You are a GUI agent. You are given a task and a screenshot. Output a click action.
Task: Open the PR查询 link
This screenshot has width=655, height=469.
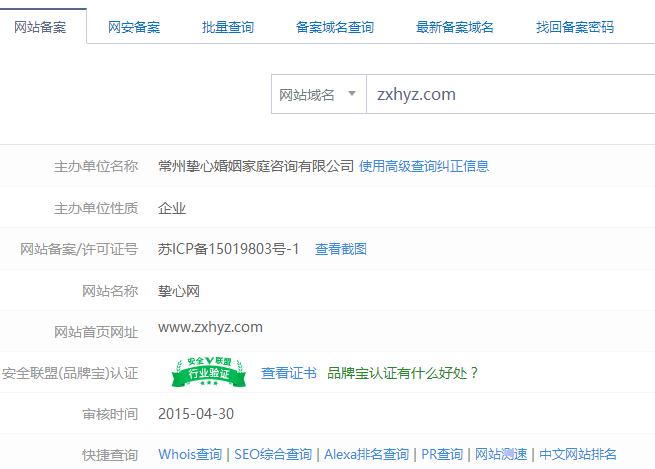(x=441, y=454)
